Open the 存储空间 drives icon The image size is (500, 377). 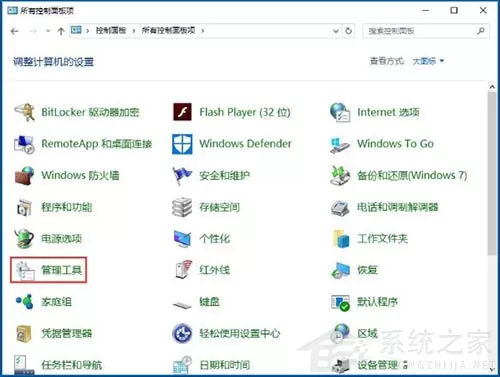pos(182,207)
